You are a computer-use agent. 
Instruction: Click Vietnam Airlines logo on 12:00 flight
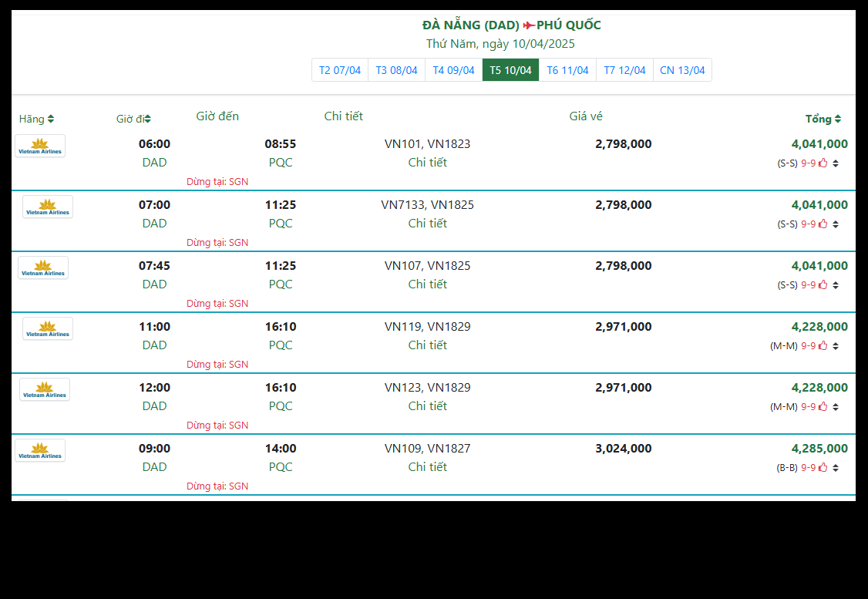tap(45, 389)
